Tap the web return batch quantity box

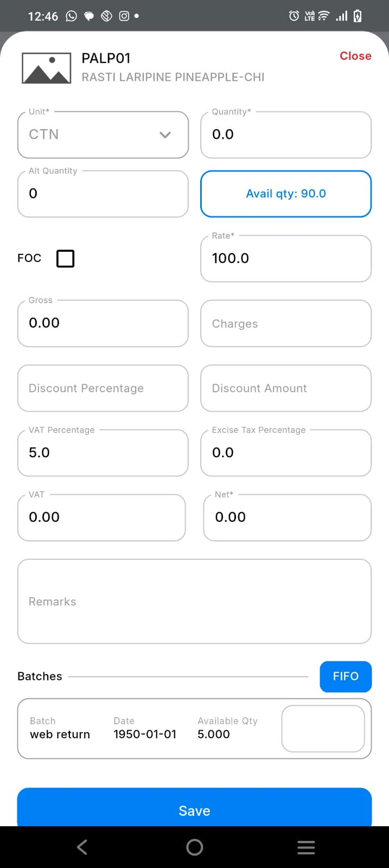[323, 729]
